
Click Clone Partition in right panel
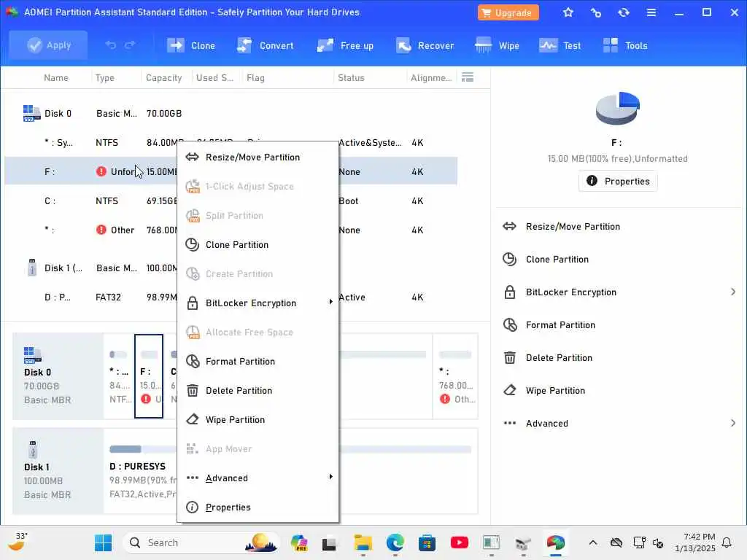point(557,260)
